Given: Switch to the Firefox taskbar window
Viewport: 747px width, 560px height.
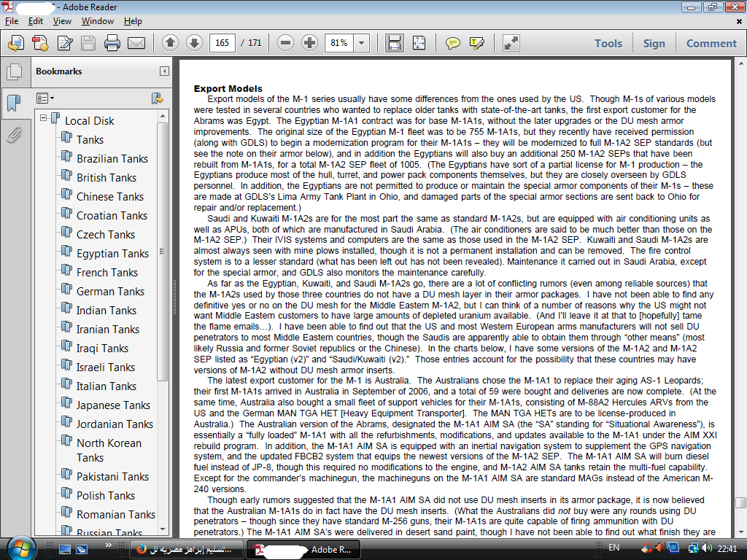Looking at the screenshot, I should coord(187,549).
